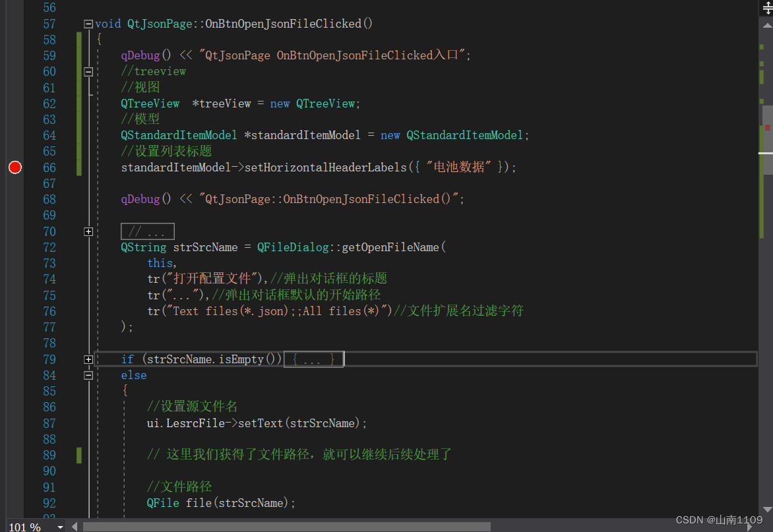Click the QtJsonPage class name on line 57
Viewport: 773px width, 532px height.
pos(160,24)
